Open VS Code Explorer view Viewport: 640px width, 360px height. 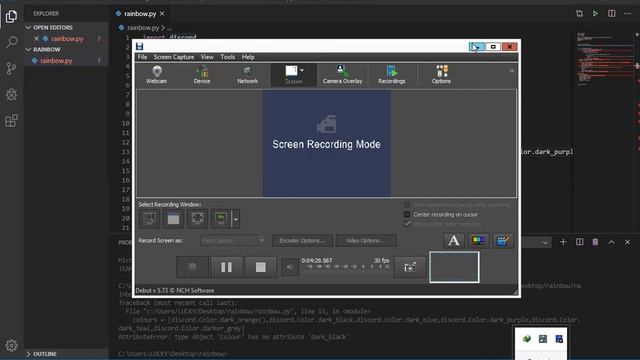click(x=11, y=16)
